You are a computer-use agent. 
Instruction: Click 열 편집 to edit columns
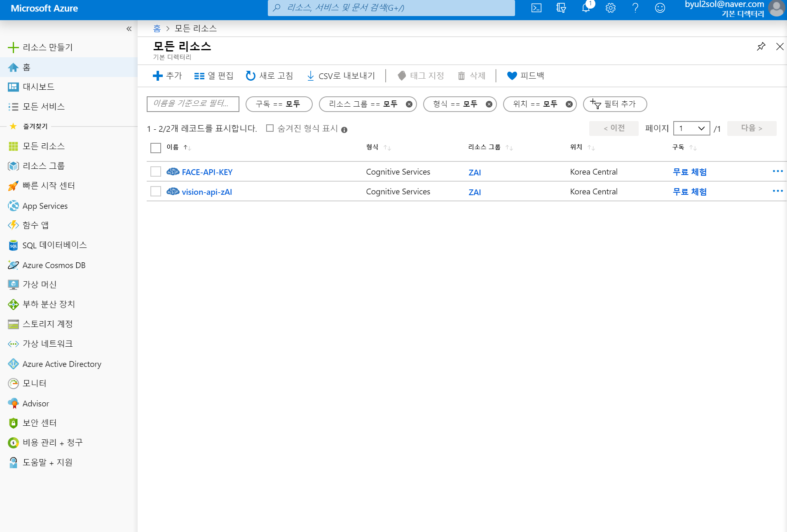214,76
